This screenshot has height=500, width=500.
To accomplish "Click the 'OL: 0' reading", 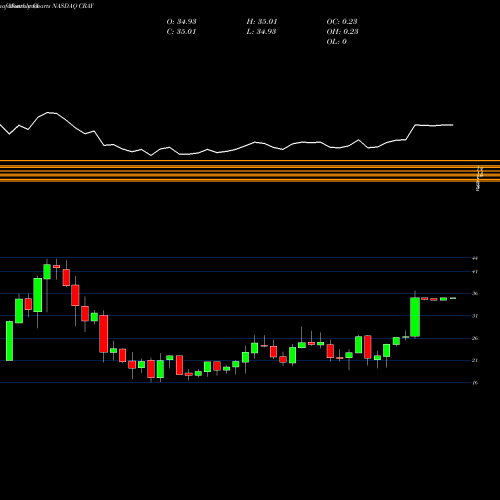I will [336, 42].
